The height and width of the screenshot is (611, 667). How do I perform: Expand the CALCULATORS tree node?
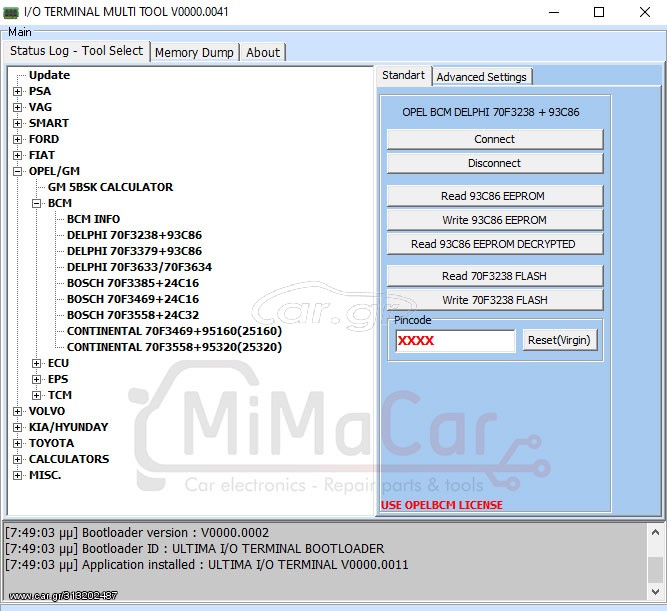tap(17, 460)
